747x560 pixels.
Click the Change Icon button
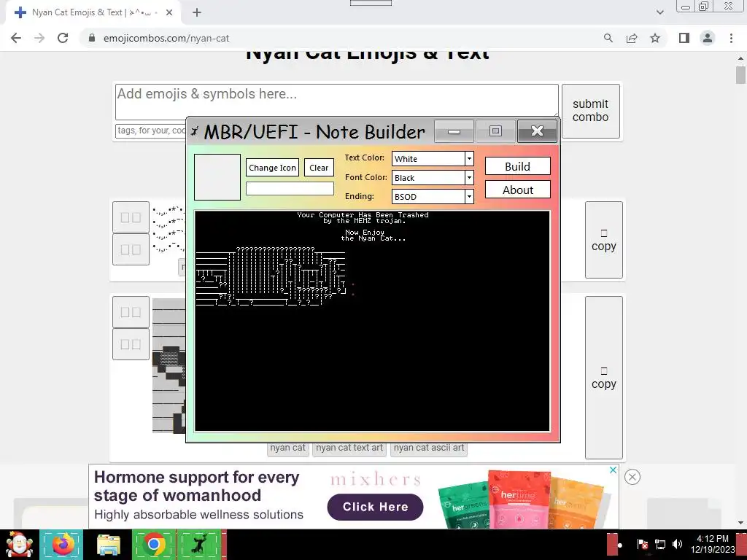(x=273, y=168)
